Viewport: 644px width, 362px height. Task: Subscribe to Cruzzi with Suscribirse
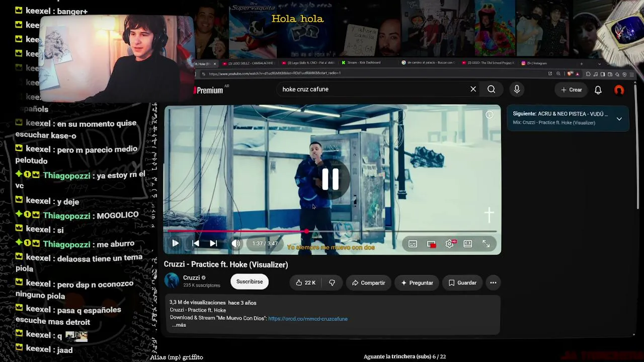[250, 282]
